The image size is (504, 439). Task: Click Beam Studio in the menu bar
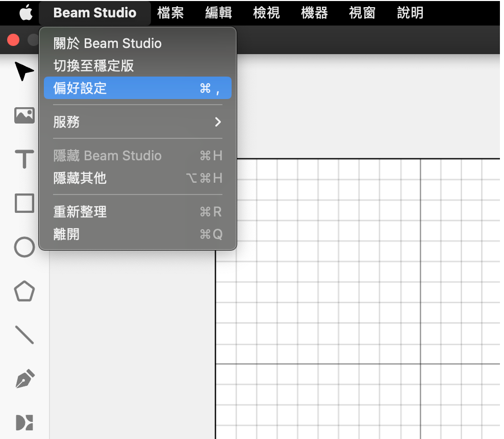[x=95, y=13]
